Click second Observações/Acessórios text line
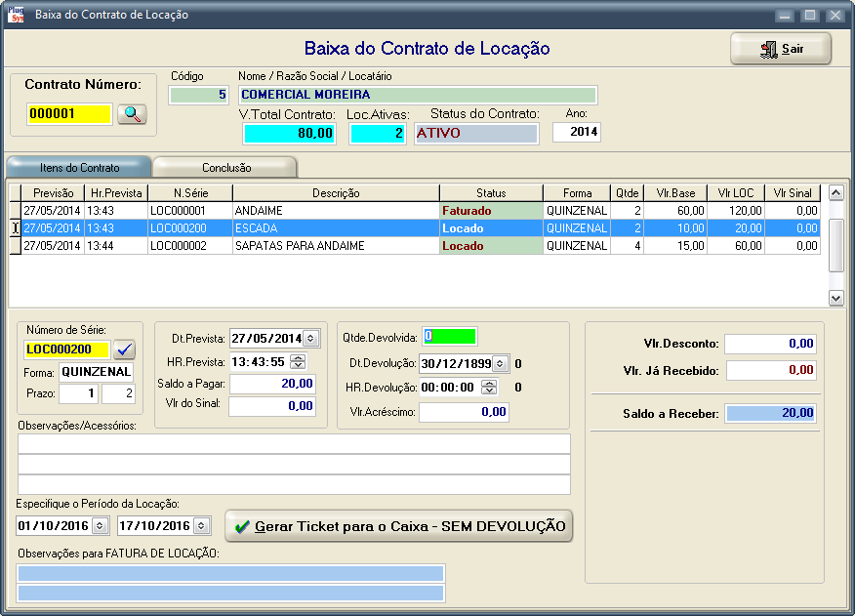Image resolution: width=855 pixels, height=616 pixels. coord(294,465)
